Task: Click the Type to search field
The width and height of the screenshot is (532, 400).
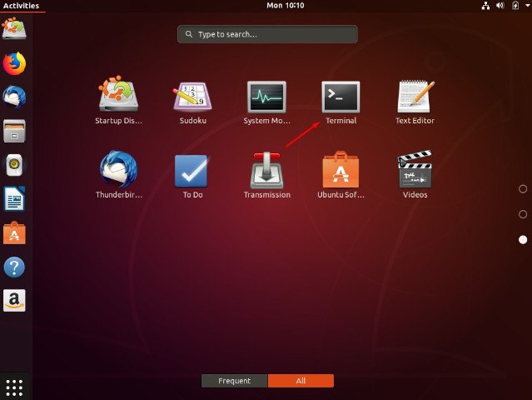Action: pos(267,34)
